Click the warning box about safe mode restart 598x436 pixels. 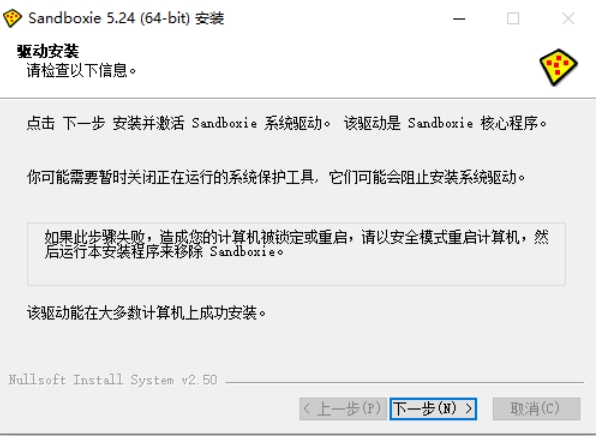click(296, 254)
